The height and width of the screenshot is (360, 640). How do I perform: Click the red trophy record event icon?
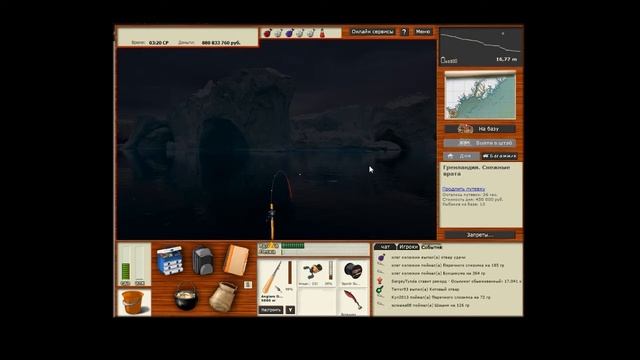[x=380, y=281]
